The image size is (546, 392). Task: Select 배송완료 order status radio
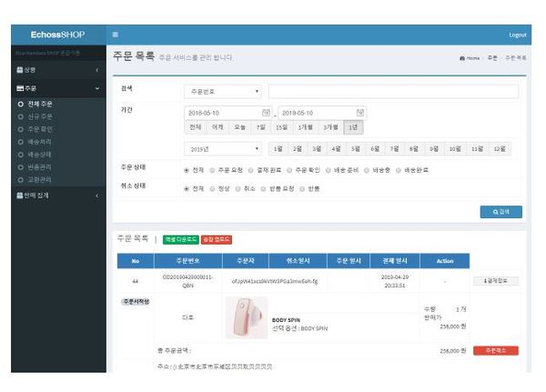399,170
